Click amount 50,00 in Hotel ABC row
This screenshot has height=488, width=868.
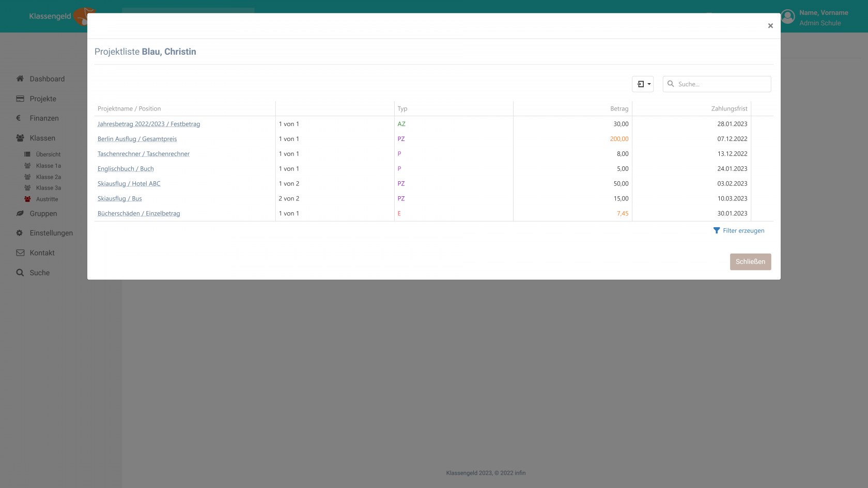(x=621, y=184)
